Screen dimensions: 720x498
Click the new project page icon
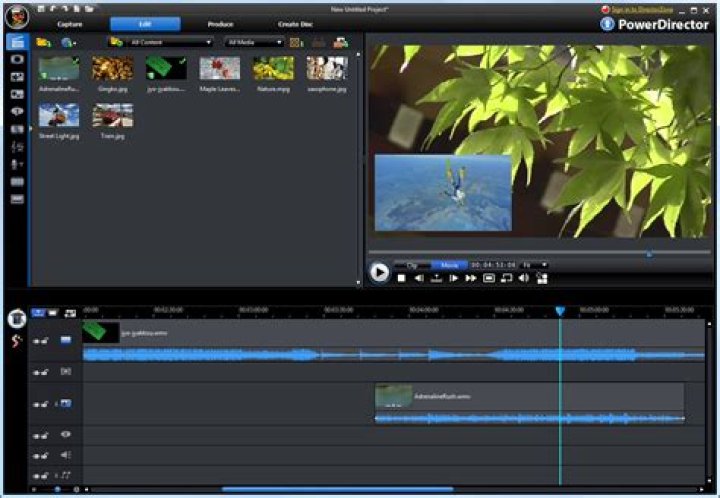pos(77,9)
